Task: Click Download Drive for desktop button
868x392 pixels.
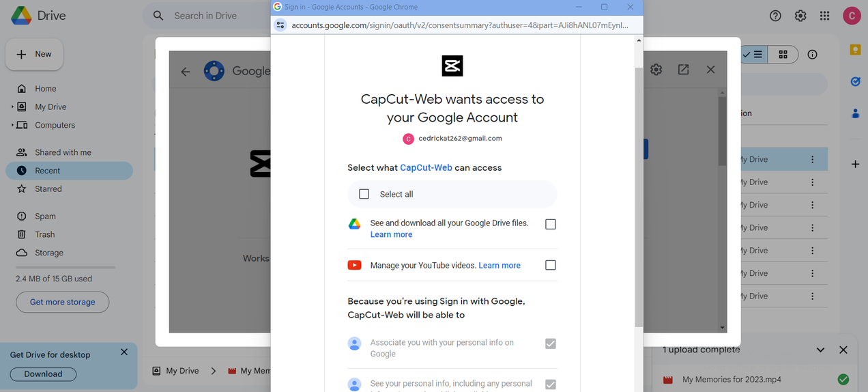Action: coord(43,374)
